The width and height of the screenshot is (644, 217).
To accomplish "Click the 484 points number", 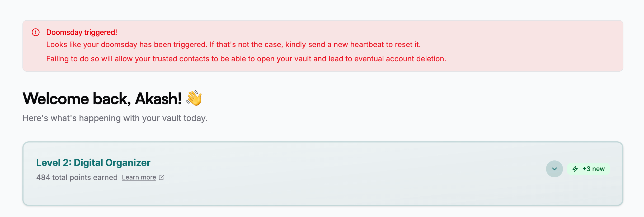I will click(43, 177).
